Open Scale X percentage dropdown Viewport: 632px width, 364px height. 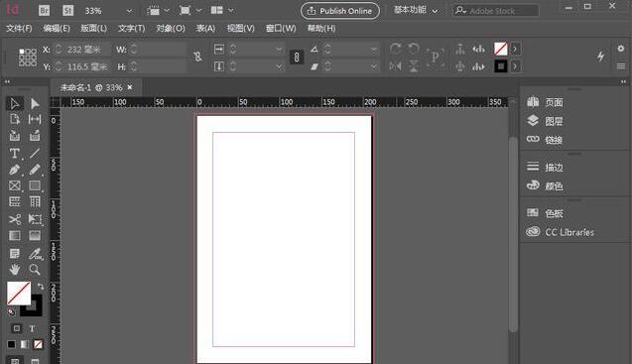pyautogui.click(x=279, y=50)
